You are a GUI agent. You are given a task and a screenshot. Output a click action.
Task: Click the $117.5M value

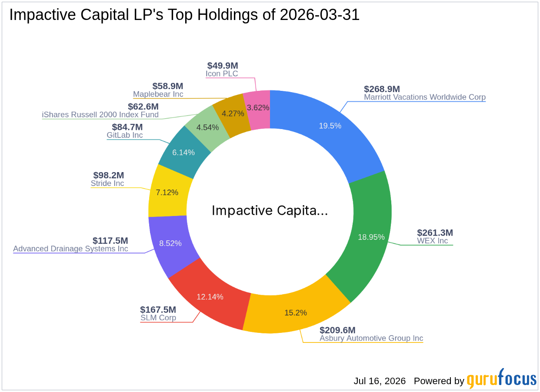pyautogui.click(x=110, y=240)
